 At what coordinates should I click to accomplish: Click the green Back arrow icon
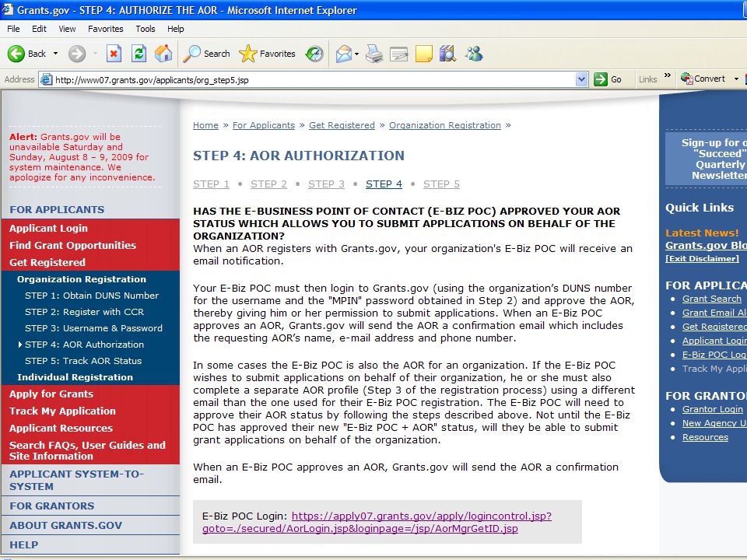(x=16, y=54)
